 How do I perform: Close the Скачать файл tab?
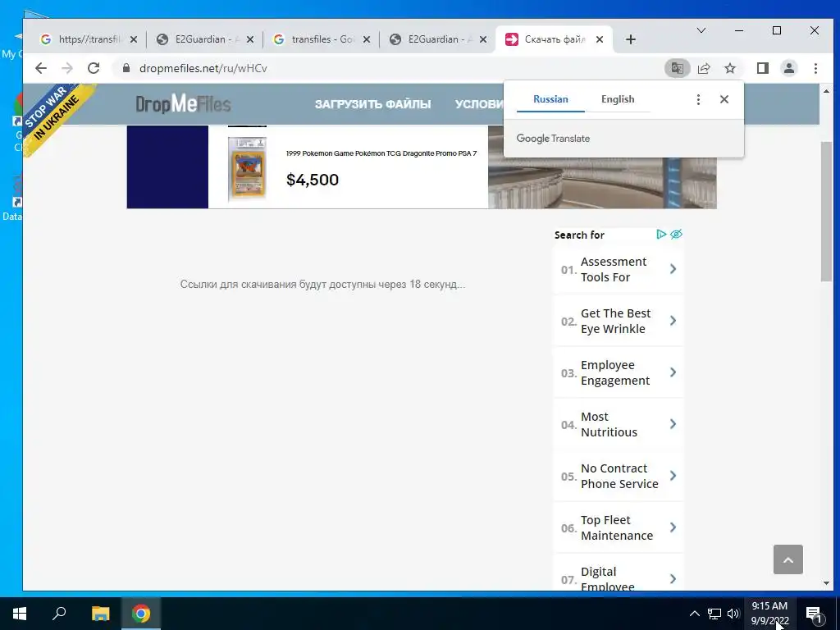coord(600,39)
